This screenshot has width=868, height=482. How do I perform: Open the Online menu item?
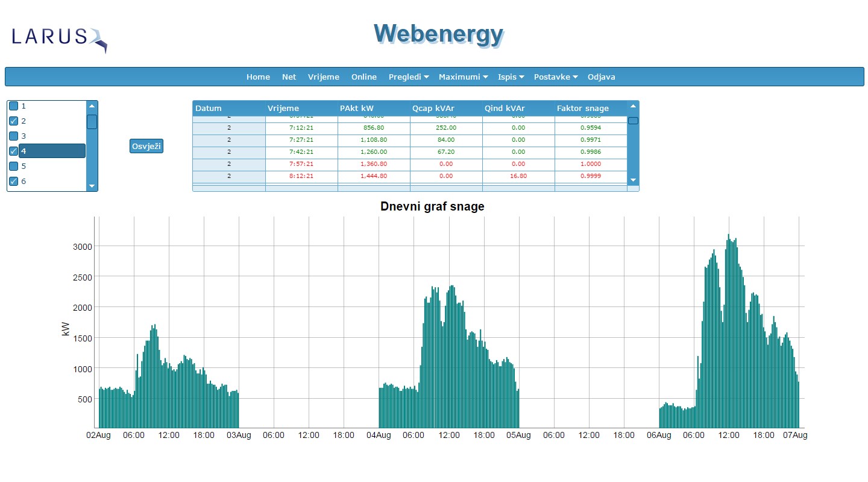point(364,77)
